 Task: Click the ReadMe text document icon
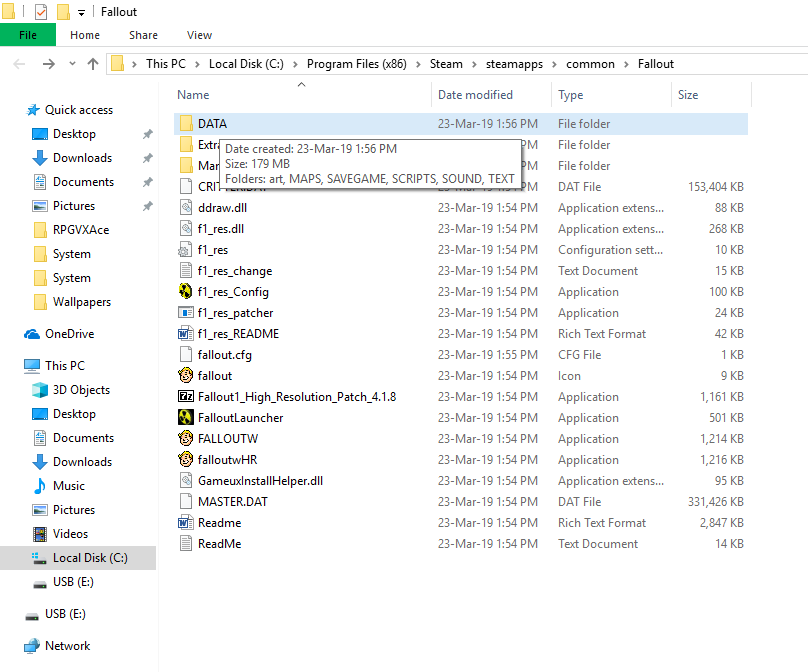click(186, 544)
